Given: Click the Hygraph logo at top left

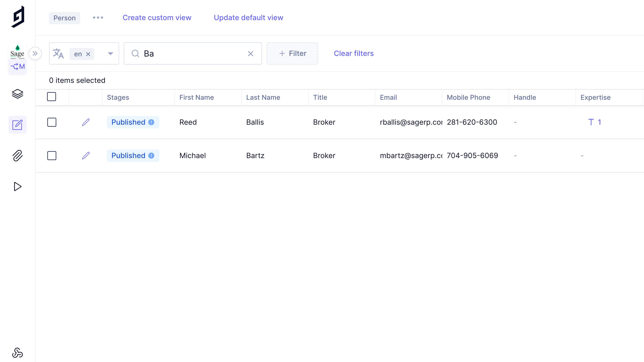Looking at the screenshot, I should [x=18, y=17].
